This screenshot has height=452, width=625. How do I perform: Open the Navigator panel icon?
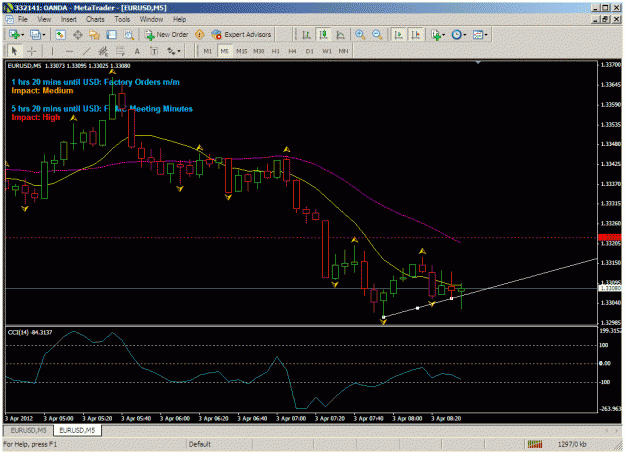pos(94,35)
